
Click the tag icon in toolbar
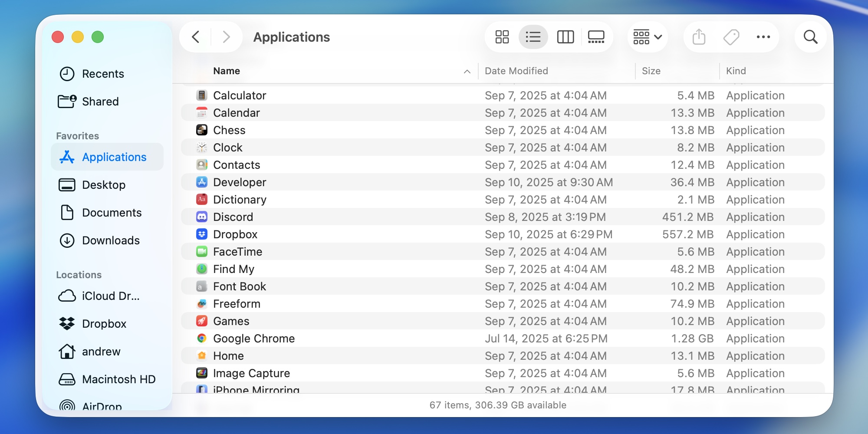731,37
